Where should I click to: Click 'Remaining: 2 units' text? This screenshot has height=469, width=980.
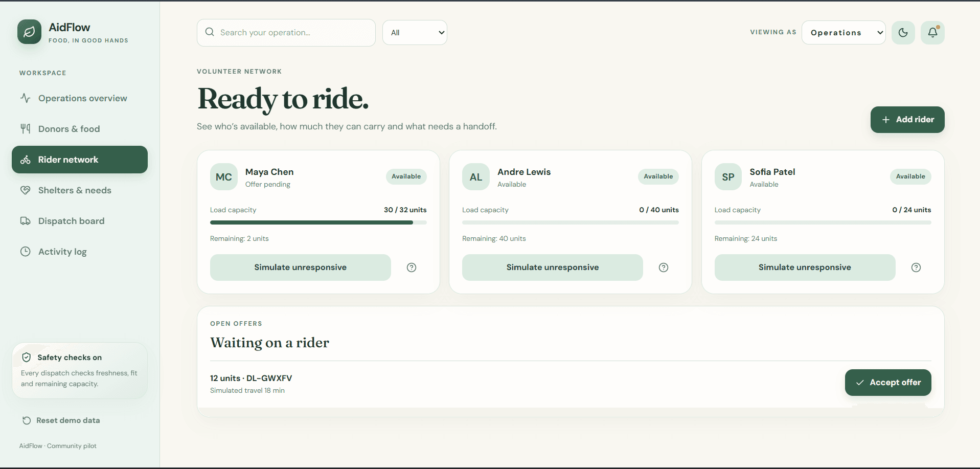pos(239,239)
